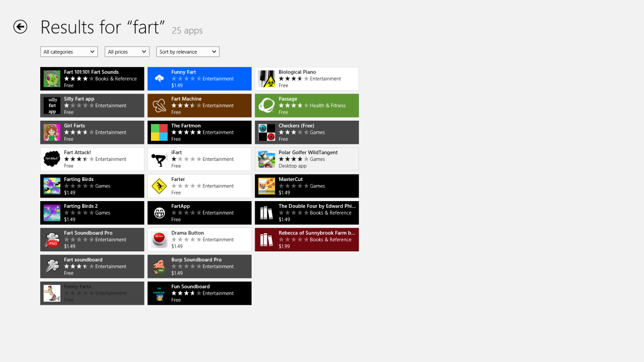Expand the All prices filter

(127, 52)
